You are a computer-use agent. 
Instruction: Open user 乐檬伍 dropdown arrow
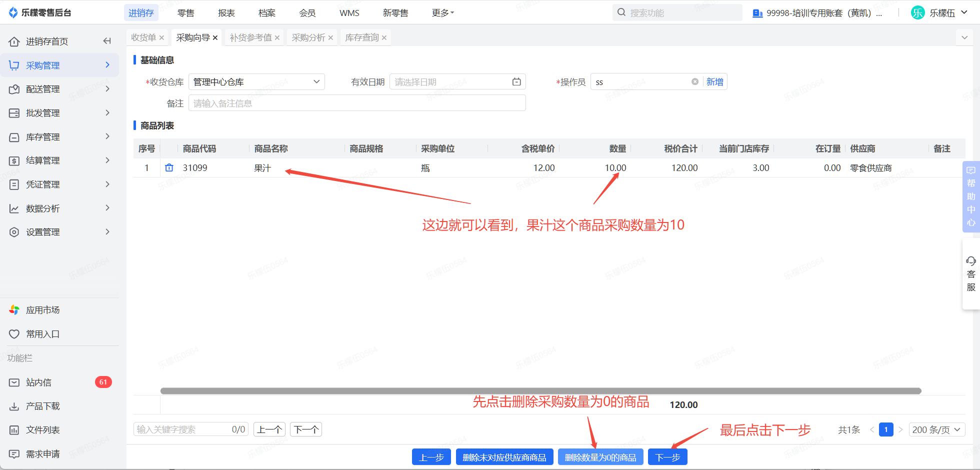click(x=964, y=12)
